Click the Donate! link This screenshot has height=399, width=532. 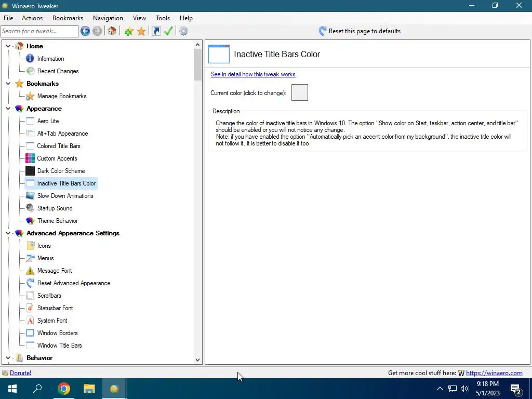(20, 373)
